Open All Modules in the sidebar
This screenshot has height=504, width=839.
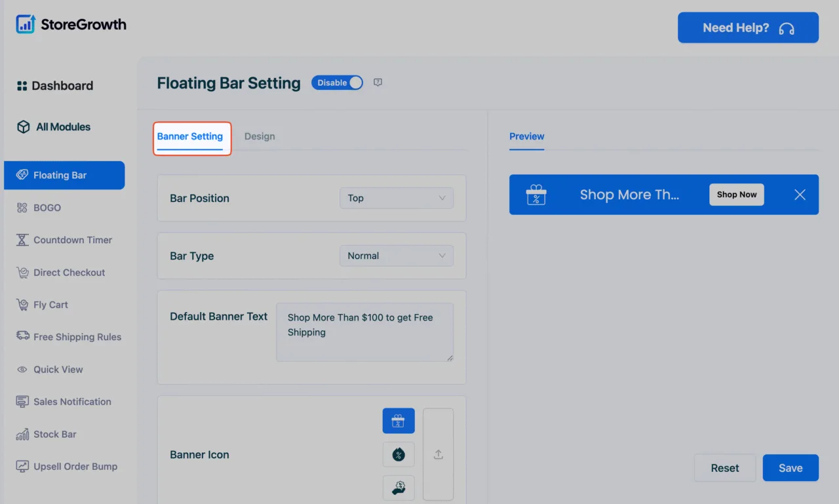(54, 127)
